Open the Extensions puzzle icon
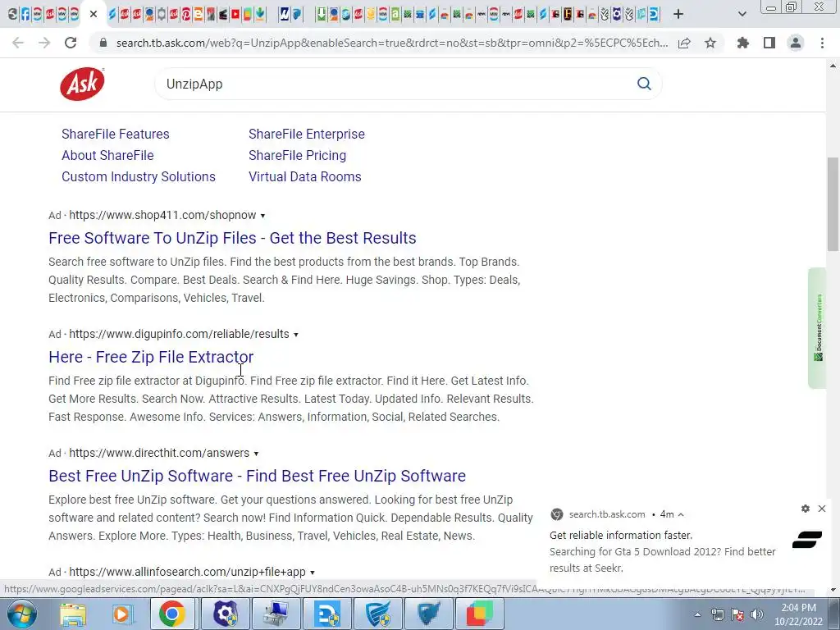This screenshot has width=840, height=630. pos(743,43)
